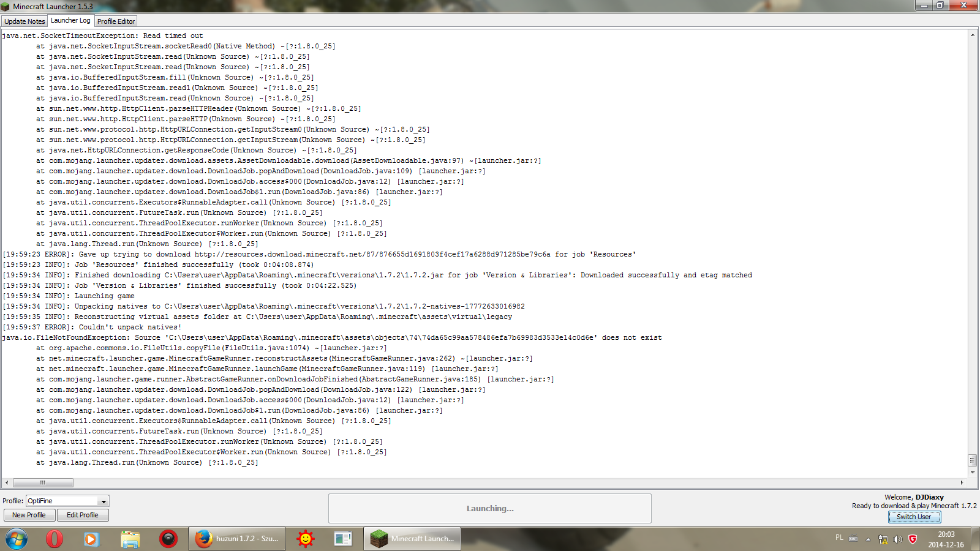
Task: Click the 'socketRead0(Native Method)' log line
Action: 186,46
